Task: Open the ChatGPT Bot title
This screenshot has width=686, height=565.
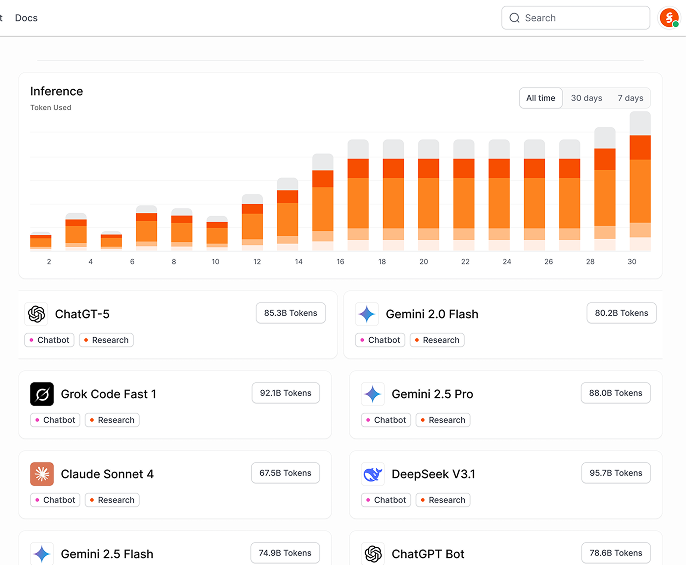Action: [428, 554]
